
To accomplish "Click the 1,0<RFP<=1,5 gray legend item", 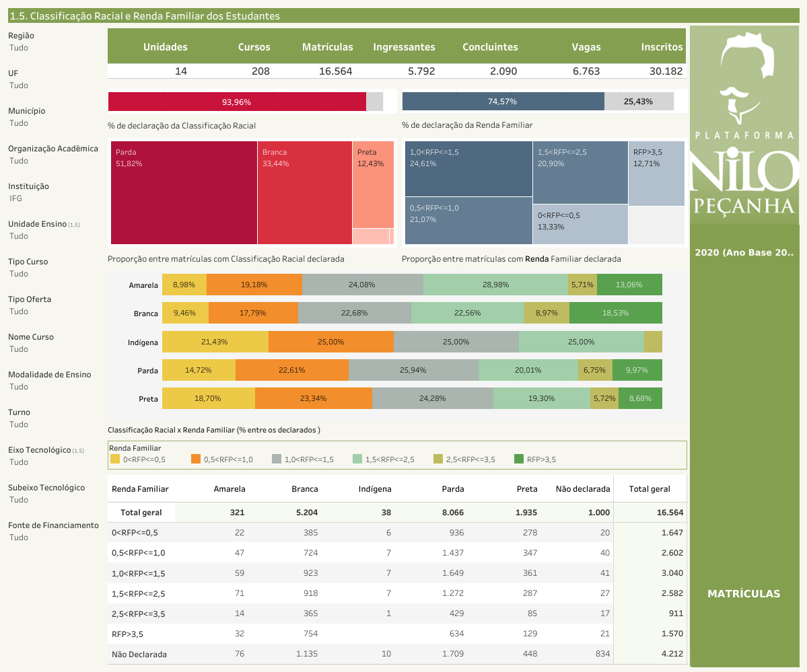I will click(303, 459).
